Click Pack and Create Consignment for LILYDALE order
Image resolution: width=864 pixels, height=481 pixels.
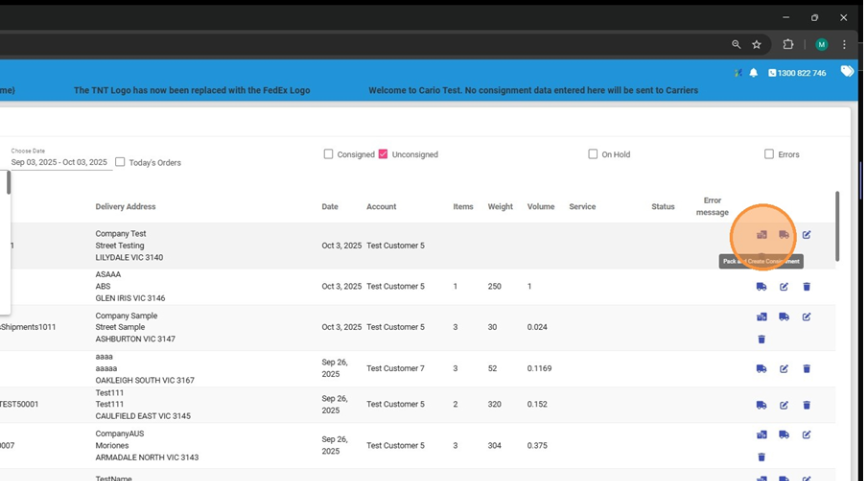click(x=762, y=235)
